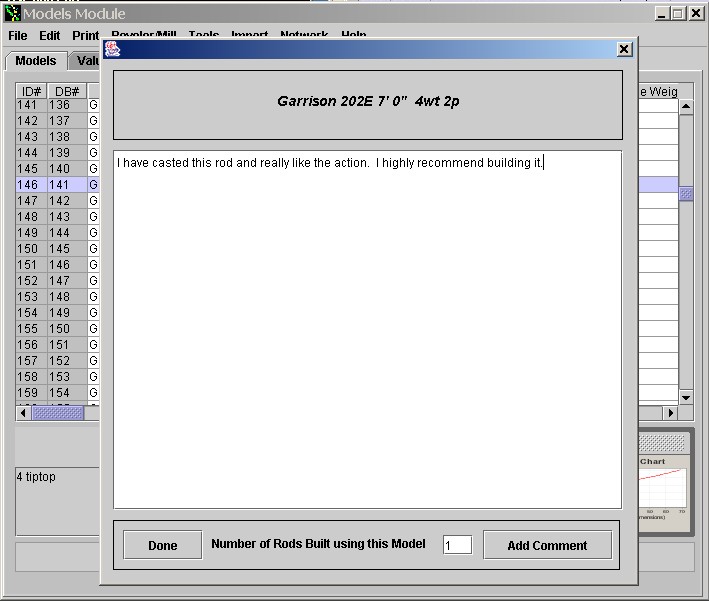Click the Models Module application icon
Image resolution: width=709 pixels, height=601 pixels.
[13, 13]
